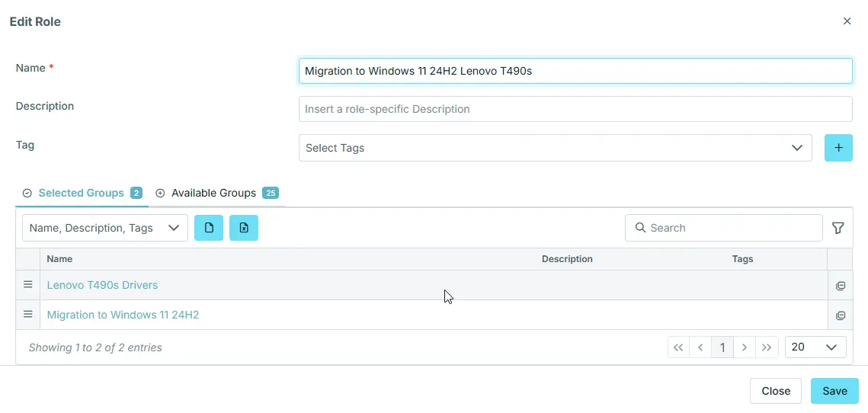Expand the Select Tags dropdown

point(555,148)
